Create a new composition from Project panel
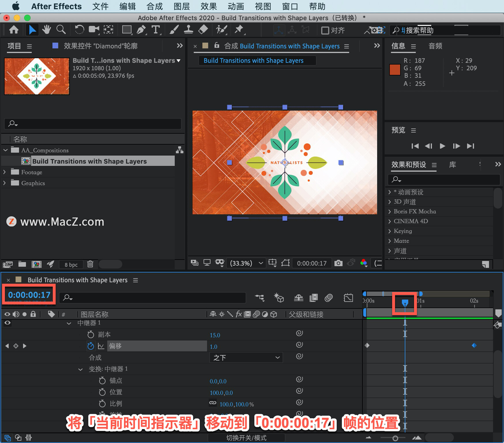504x443 pixels. 37,264
